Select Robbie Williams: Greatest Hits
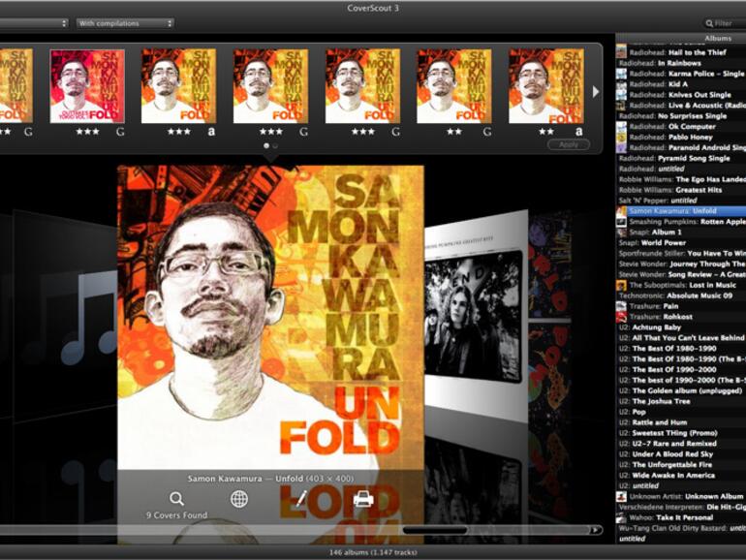Screen dimensions: 746x560 point(681,190)
